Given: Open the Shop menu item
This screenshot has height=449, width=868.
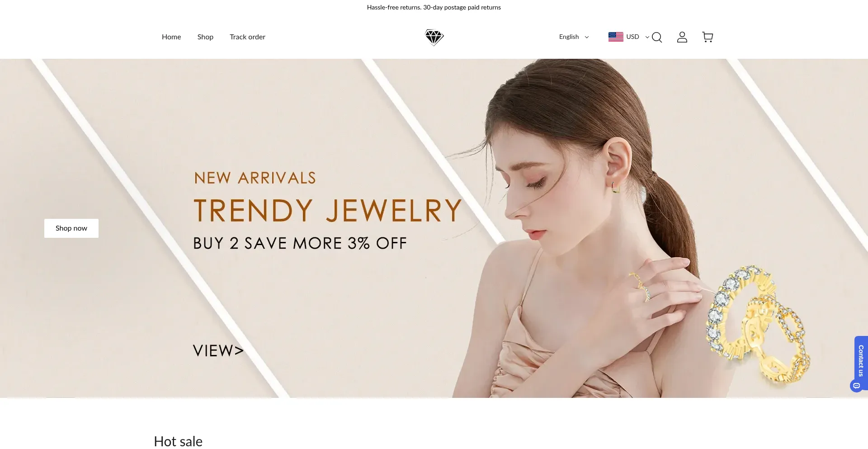Looking at the screenshot, I should tap(205, 37).
